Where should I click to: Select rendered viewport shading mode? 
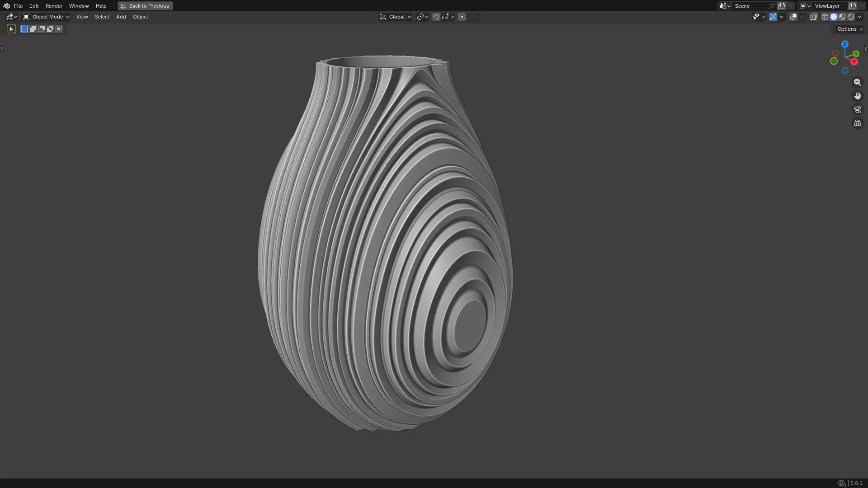pos(851,17)
